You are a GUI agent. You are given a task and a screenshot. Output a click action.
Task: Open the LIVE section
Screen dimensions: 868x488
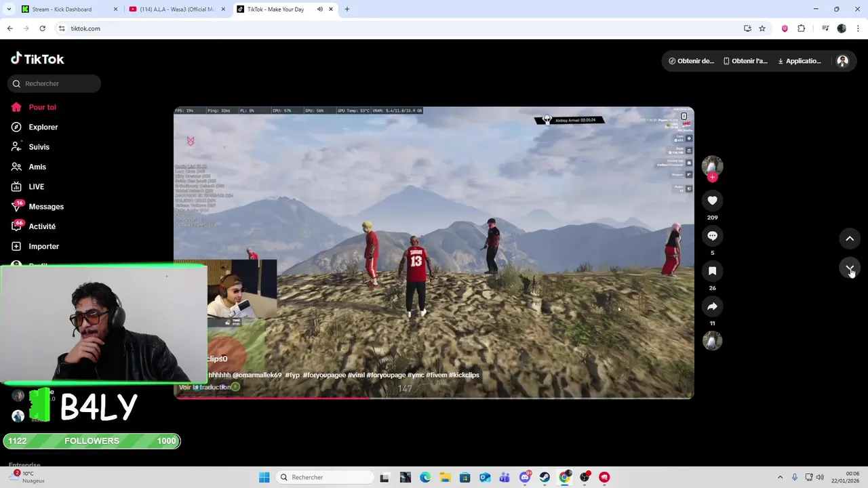pos(28,186)
